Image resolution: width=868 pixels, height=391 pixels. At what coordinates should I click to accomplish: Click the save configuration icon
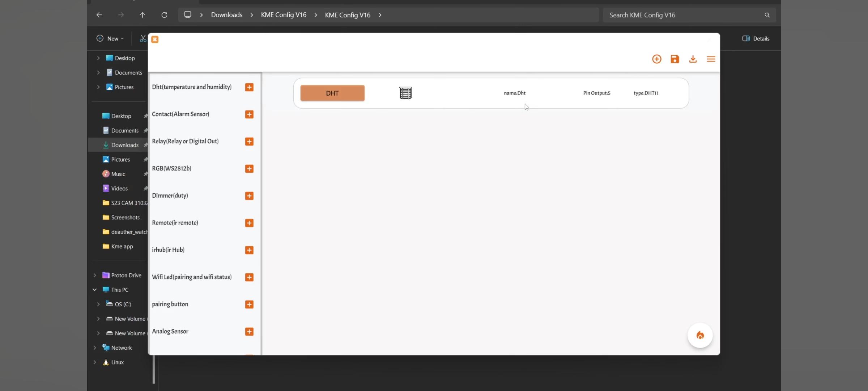tap(674, 59)
